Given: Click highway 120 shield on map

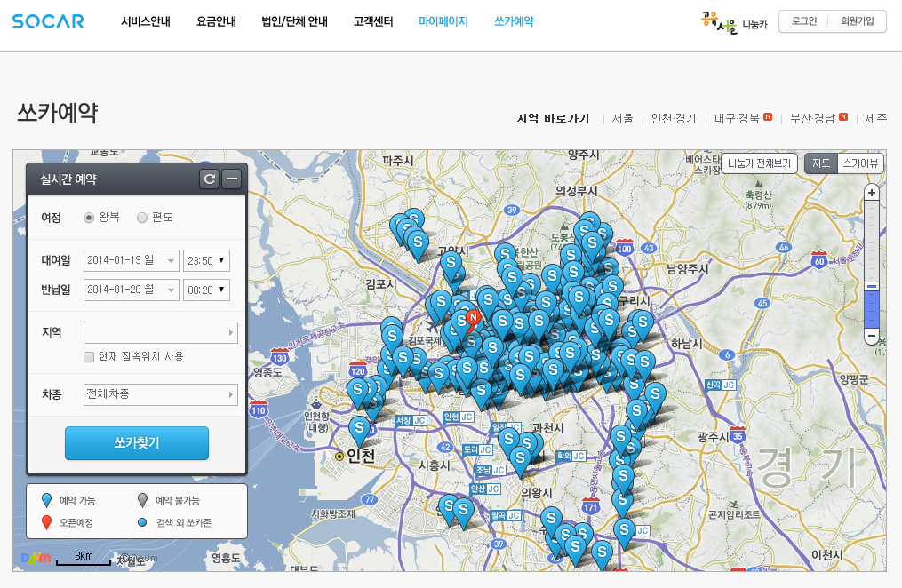Looking at the screenshot, I should (358, 369).
